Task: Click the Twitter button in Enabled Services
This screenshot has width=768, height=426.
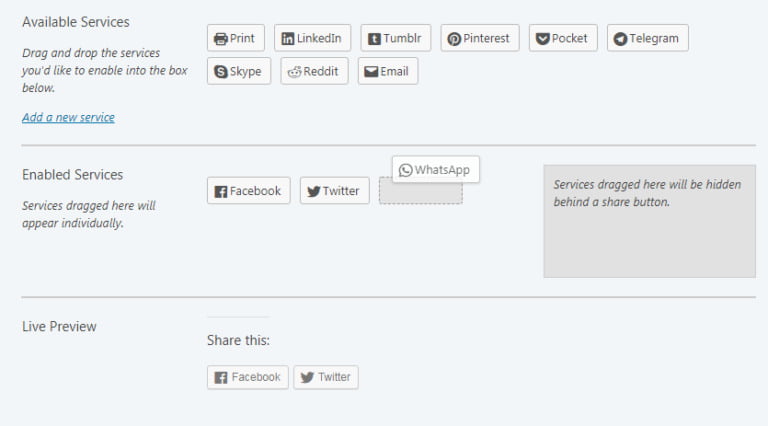Action: [x=335, y=190]
